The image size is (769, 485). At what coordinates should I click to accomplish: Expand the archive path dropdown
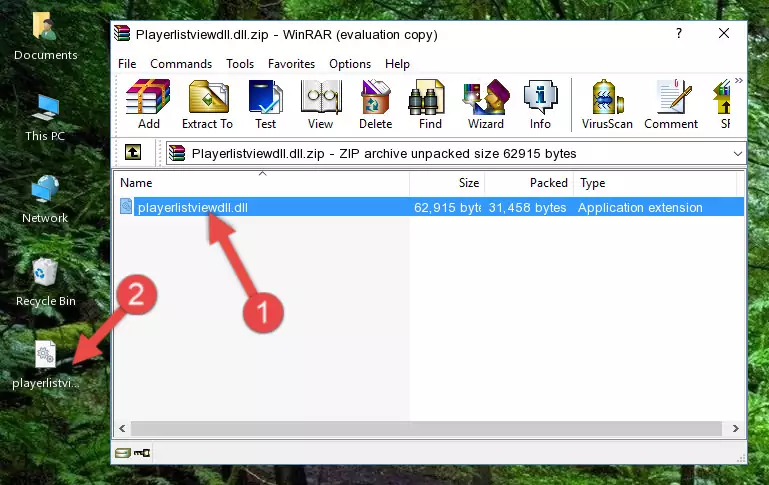tap(738, 153)
